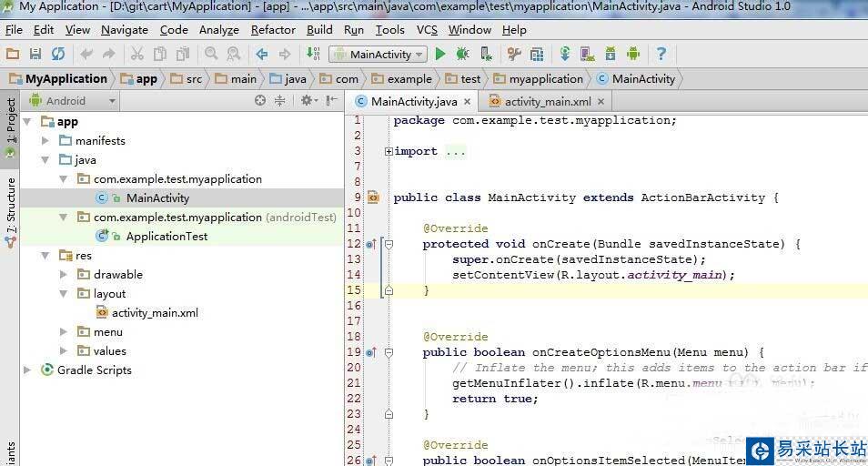Open the Navigate menu

pyautogui.click(x=125, y=30)
